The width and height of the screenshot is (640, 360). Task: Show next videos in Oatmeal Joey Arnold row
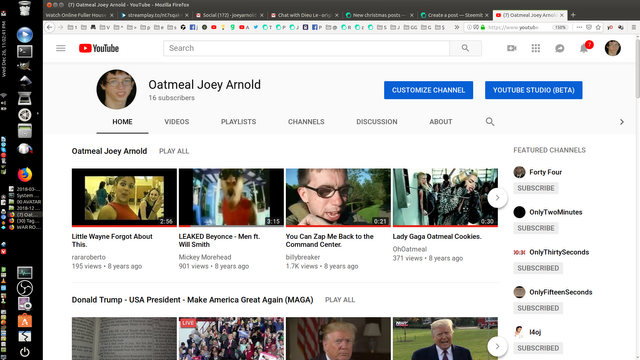pyautogui.click(x=497, y=198)
